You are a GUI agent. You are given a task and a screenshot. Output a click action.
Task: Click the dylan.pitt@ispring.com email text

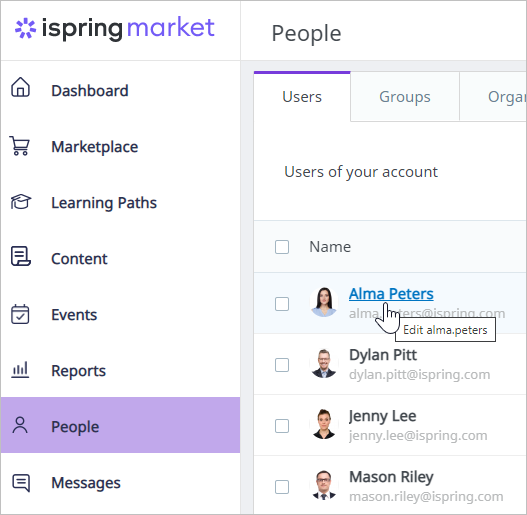(419, 374)
